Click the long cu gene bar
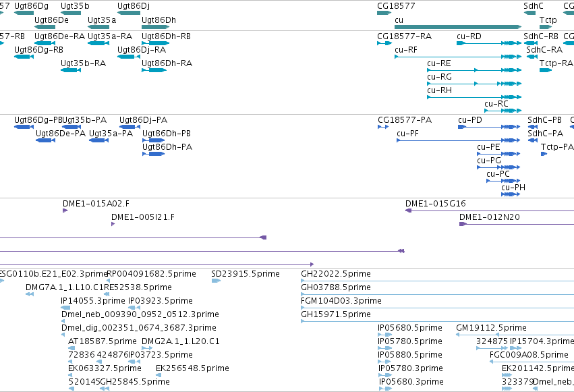Image resolution: width=574 pixels, height=392 pixels. [458, 27]
